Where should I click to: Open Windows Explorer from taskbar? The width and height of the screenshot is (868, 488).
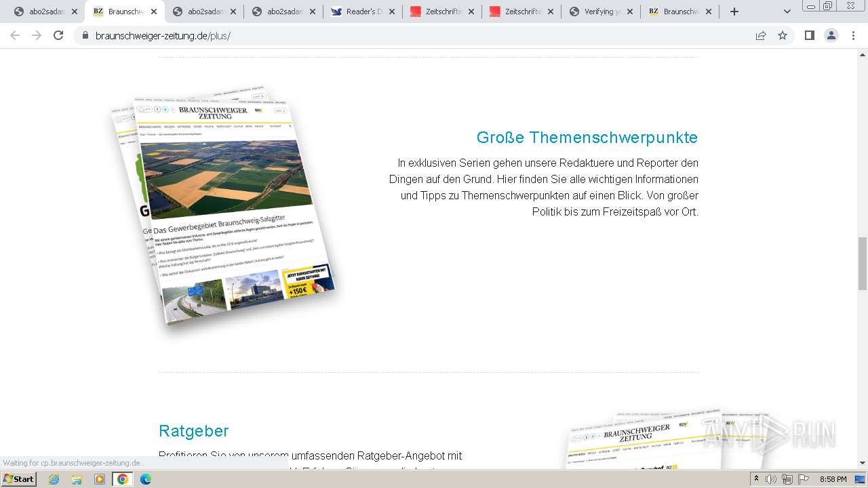point(77,479)
